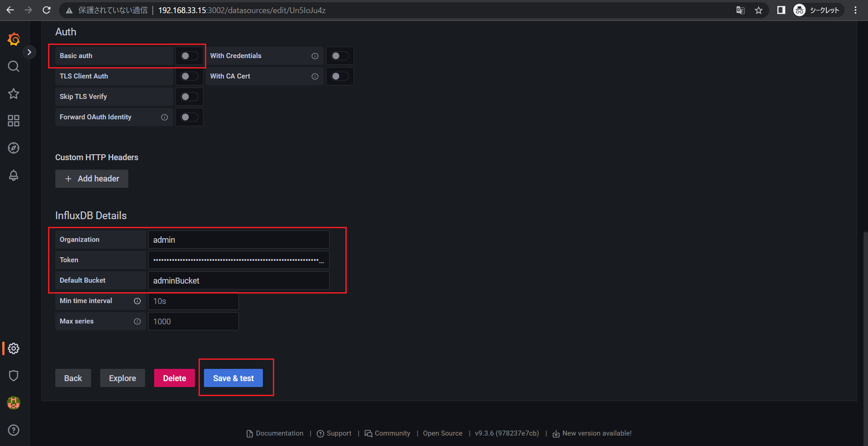Toggle Skip TLS Verify switch
This screenshot has height=446, width=868.
click(x=189, y=97)
